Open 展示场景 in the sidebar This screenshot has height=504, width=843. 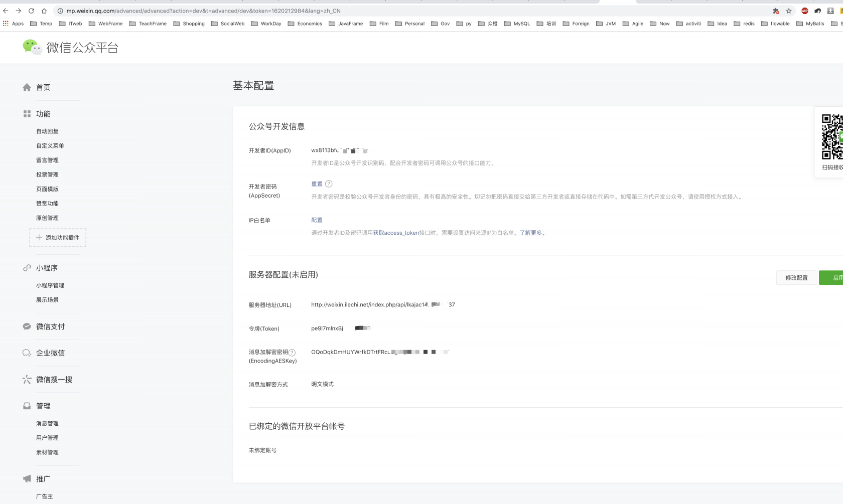(47, 300)
